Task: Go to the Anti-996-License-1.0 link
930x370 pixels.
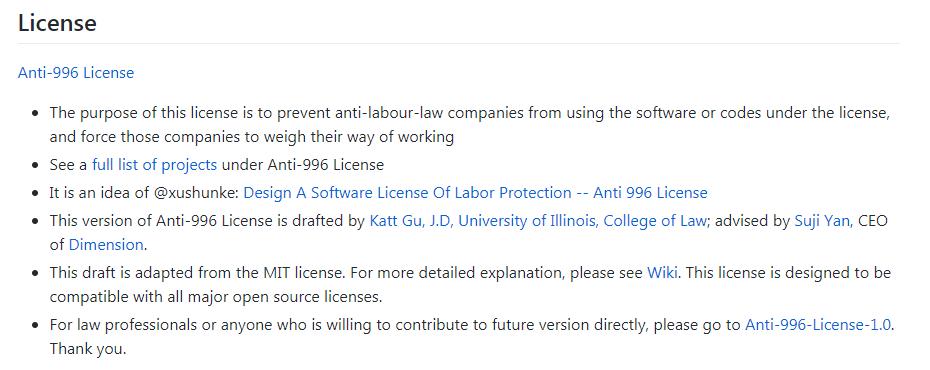Action: point(818,325)
